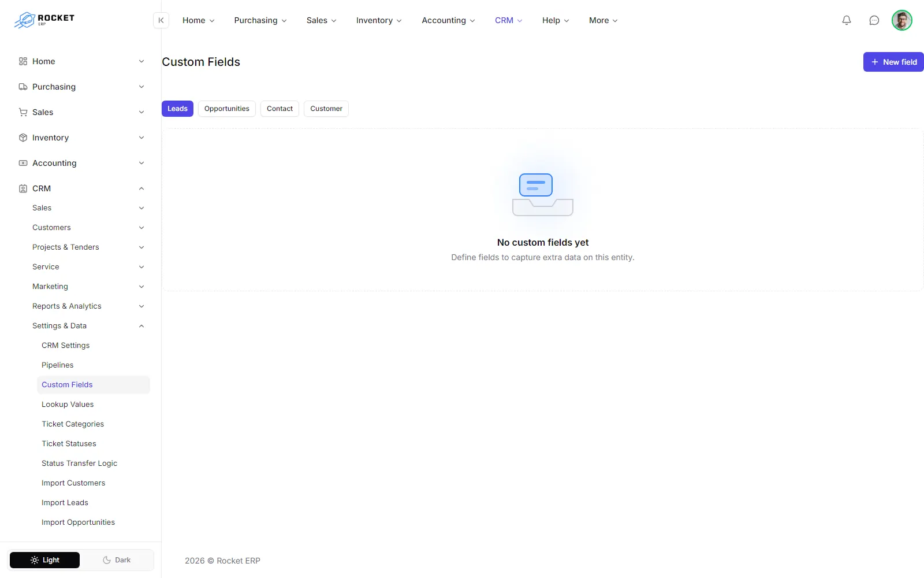Collapse the sidebar with the toggle icon
This screenshot has height=578, width=924.
pos(161,20)
